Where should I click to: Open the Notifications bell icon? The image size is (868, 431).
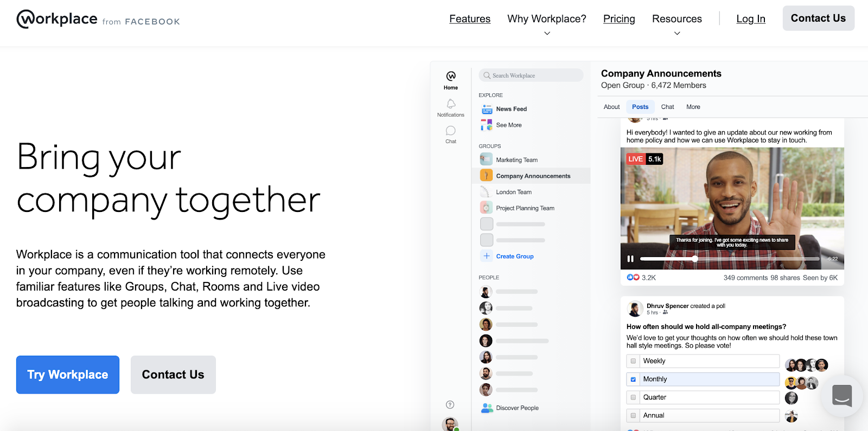[x=451, y=104]
